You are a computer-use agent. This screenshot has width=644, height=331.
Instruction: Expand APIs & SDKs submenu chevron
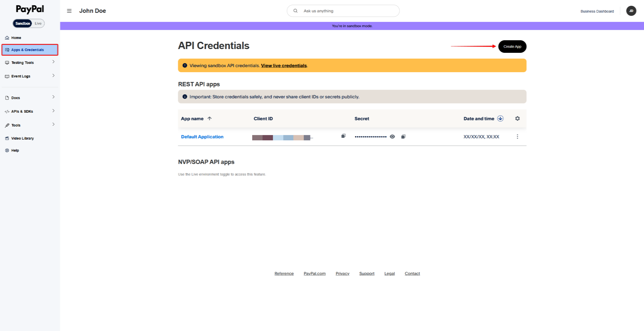click(53, 111)
